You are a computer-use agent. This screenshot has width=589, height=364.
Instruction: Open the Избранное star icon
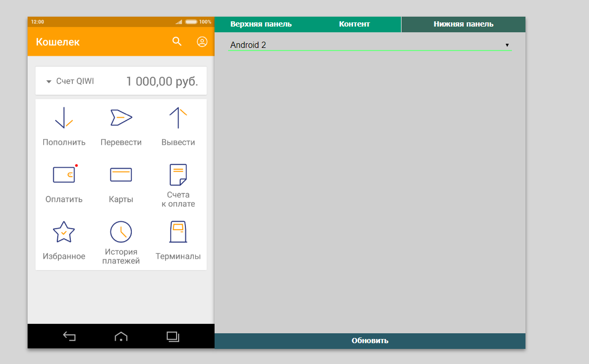(64, 232)
